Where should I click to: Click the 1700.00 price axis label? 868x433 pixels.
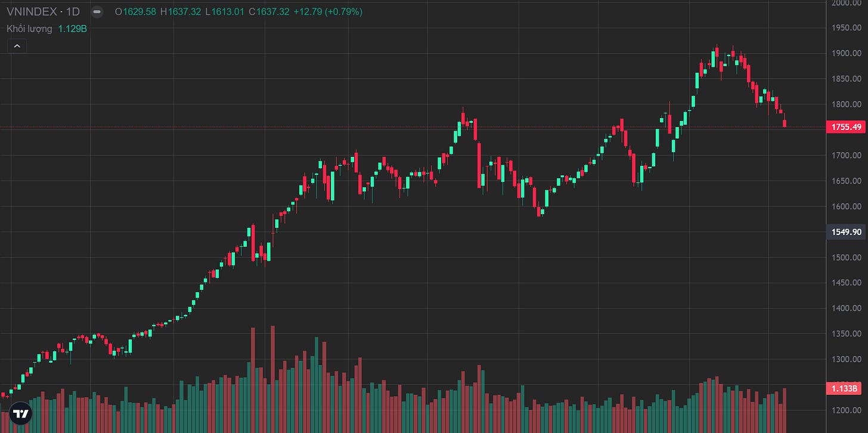(x=848, y=156)
